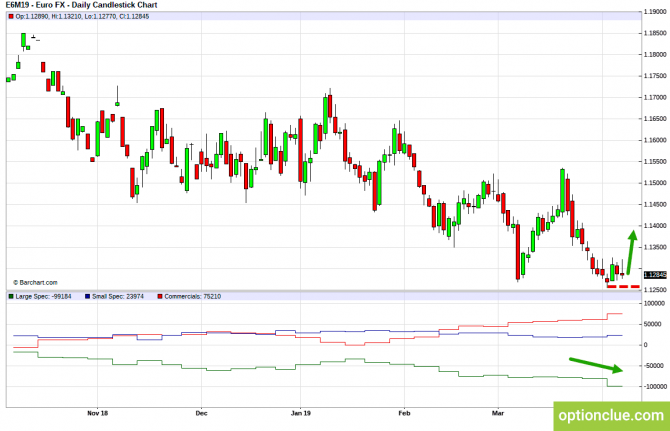Click the red Commercials legend square

159,296
